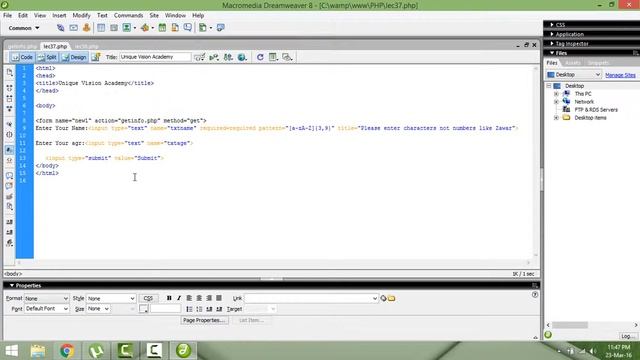Image resolution: width=640 pixels, height=360 pixels.
Task: Click the Manage Sites link
Action: [x=620, y=75]
